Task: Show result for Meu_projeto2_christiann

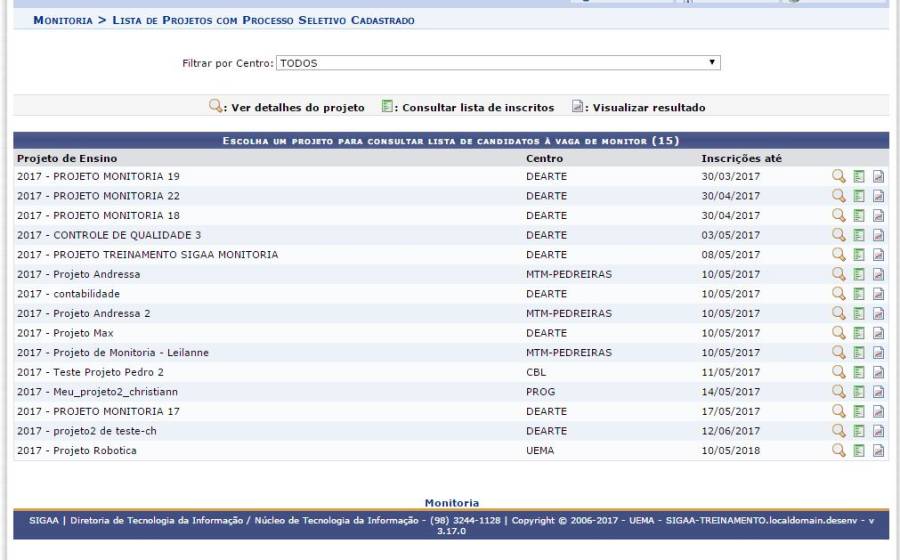Action: [878, 392]
